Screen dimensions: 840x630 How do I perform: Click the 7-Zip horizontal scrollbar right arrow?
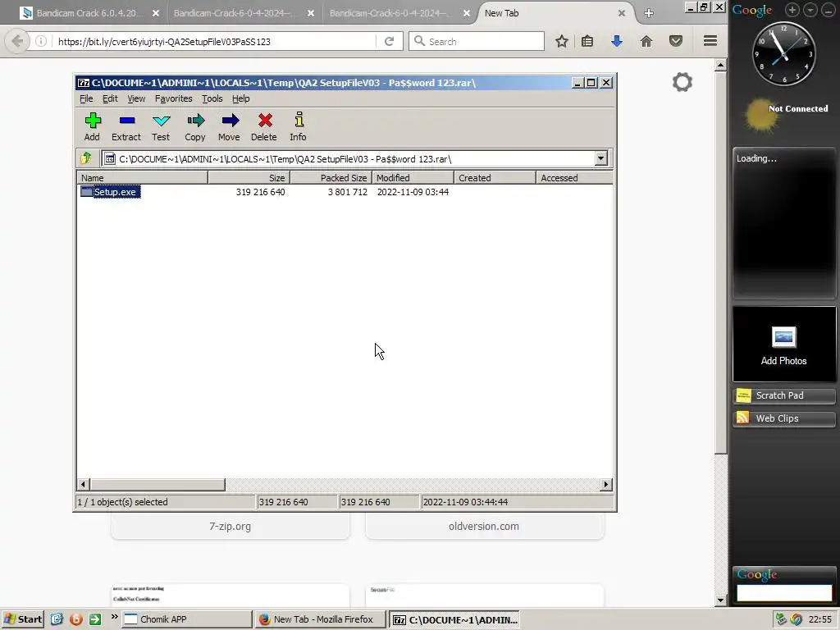[x=606, y=484]
